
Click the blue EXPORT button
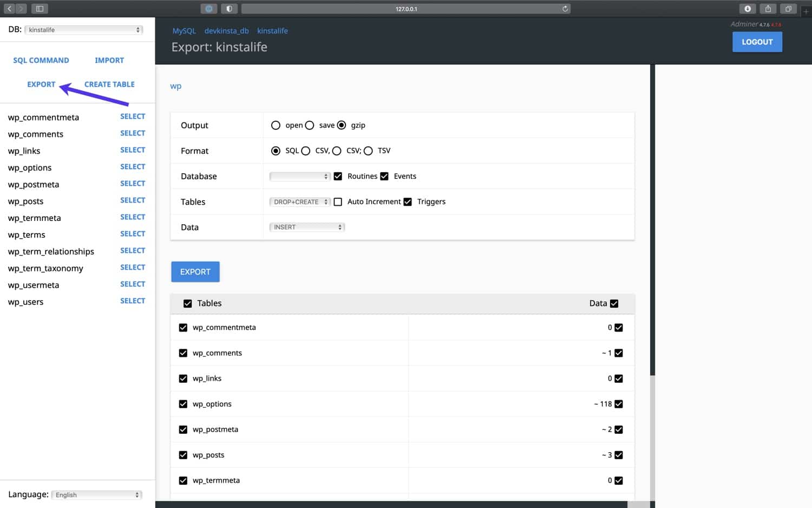tap(195, 271)
